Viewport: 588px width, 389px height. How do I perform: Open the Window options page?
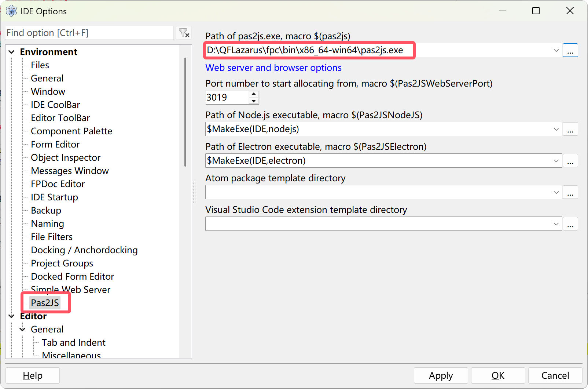[x=48, y=92]
